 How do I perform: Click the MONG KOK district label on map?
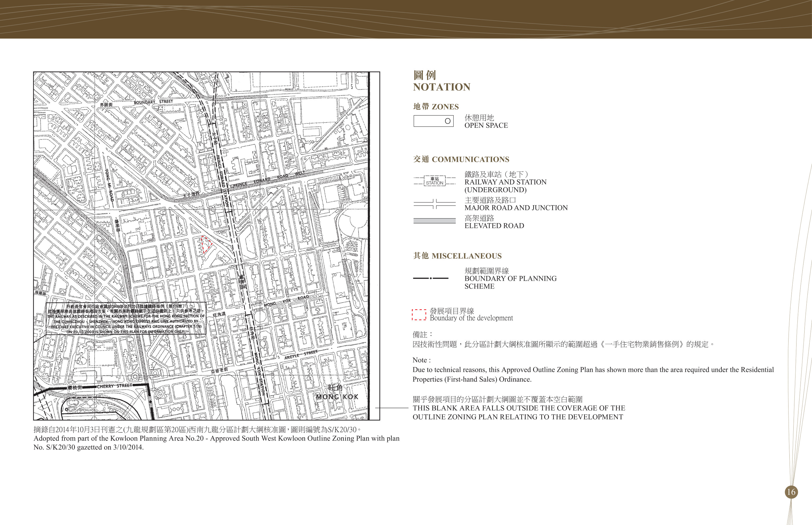337,397
